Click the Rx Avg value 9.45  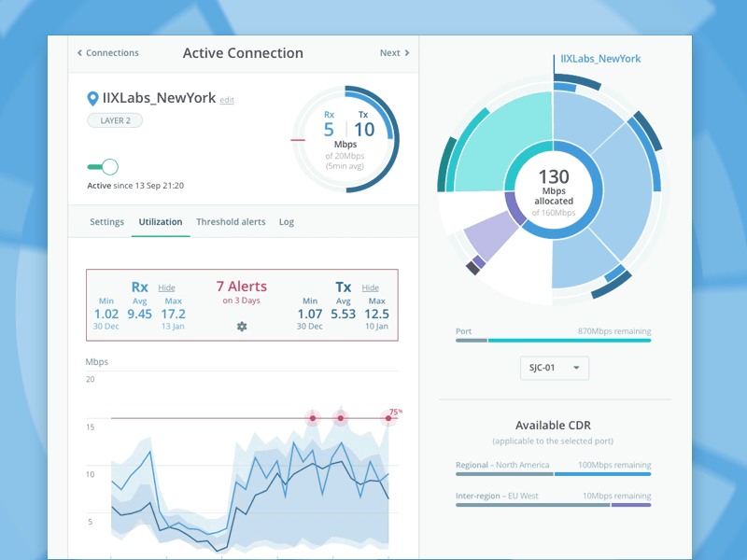click(139, 314)
